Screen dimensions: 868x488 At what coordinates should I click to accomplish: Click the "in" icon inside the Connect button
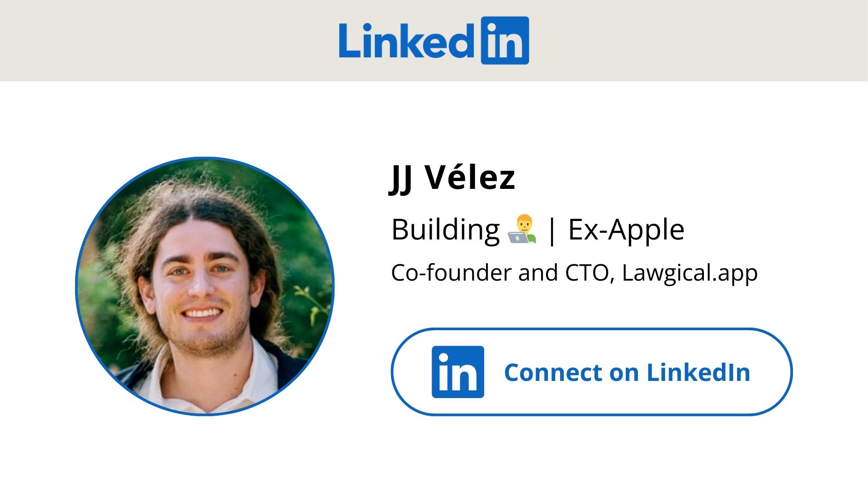(458, 372)
